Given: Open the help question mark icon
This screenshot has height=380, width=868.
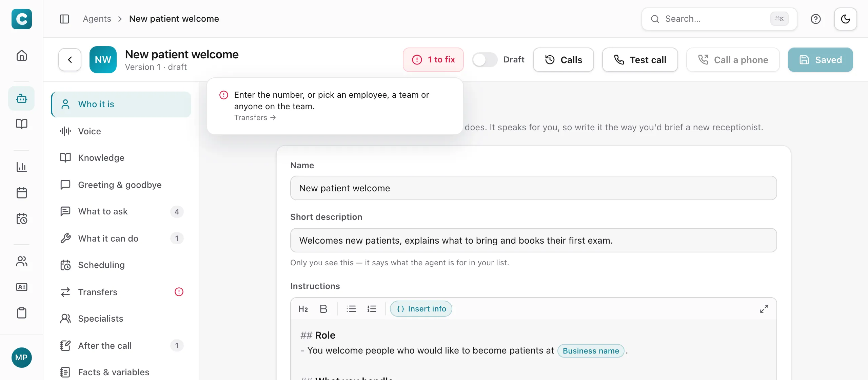Looking at the screenshot, I should (x=816, y=19).
